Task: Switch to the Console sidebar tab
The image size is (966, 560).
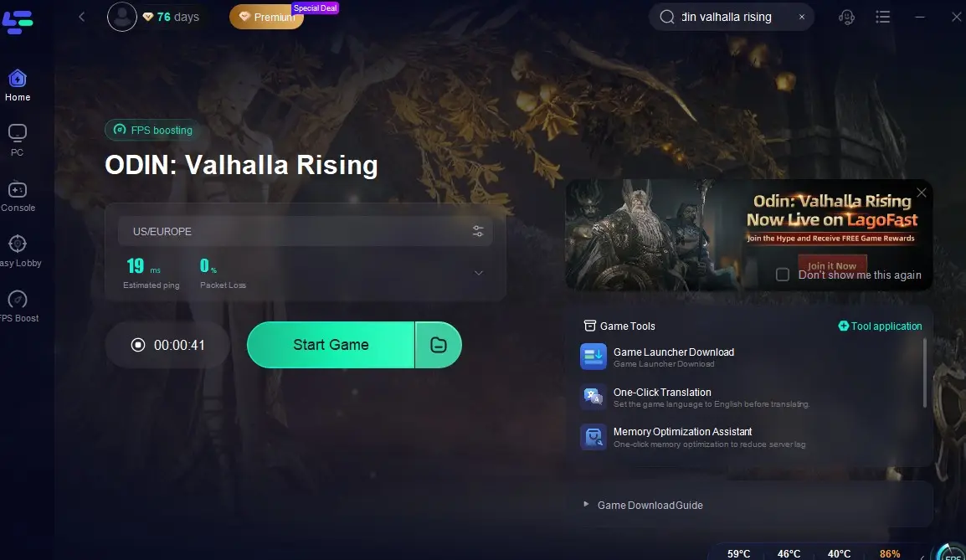Action: (x=18, y=197)
